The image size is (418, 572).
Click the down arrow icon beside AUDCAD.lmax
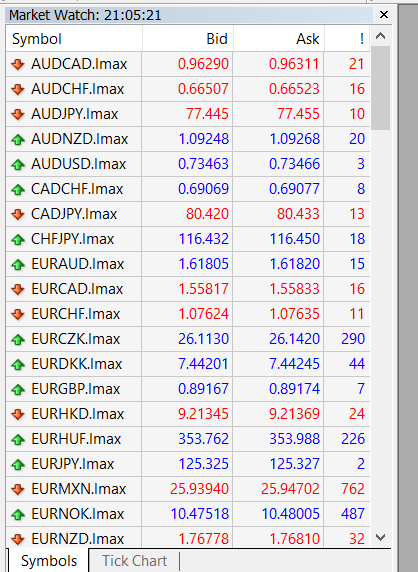(x=18, y=65)
